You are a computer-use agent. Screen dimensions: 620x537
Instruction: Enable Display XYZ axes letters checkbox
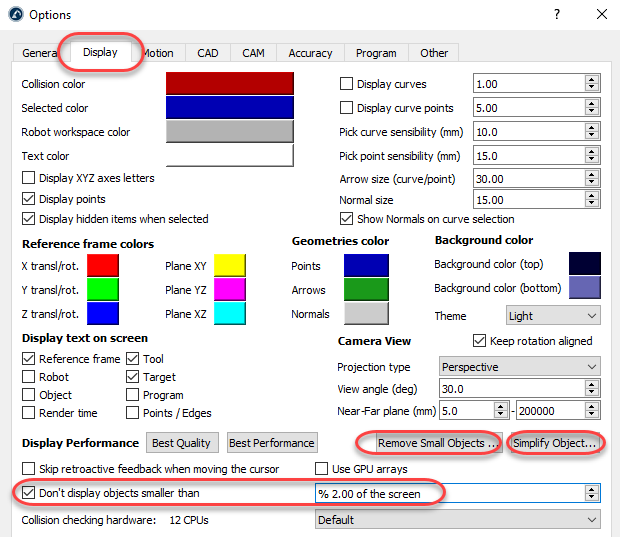coord(29,179)
